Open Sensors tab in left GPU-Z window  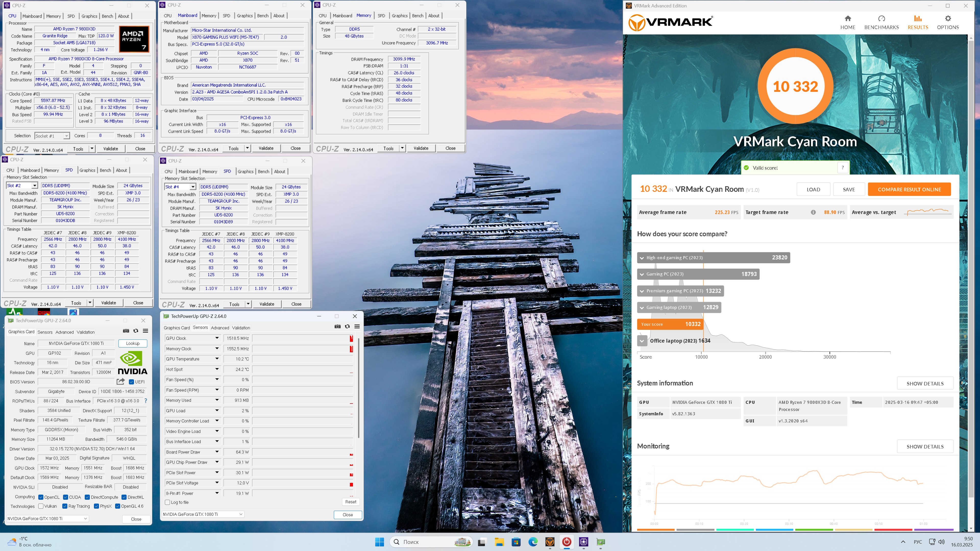coord(45,332)
